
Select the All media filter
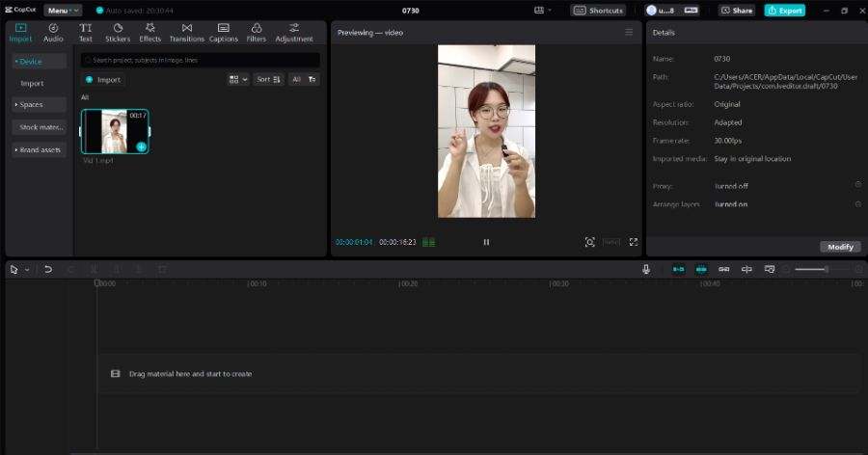297,80
